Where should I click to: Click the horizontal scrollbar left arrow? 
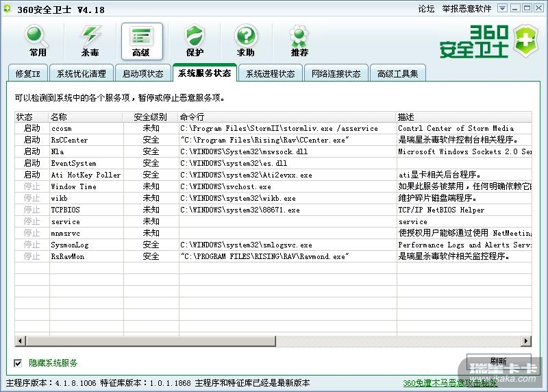(x=21, y=341)
